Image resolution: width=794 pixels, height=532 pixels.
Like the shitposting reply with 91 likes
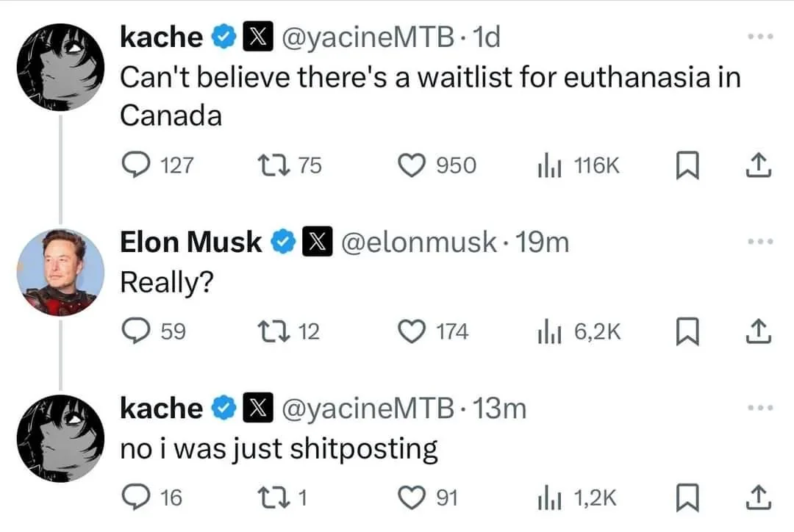(413, 498)
